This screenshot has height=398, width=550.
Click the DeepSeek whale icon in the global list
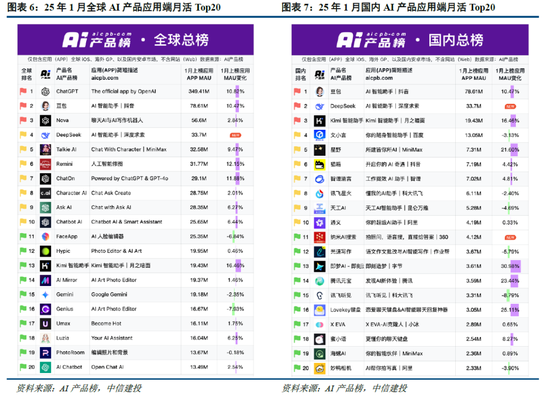(x=45, y=135)
